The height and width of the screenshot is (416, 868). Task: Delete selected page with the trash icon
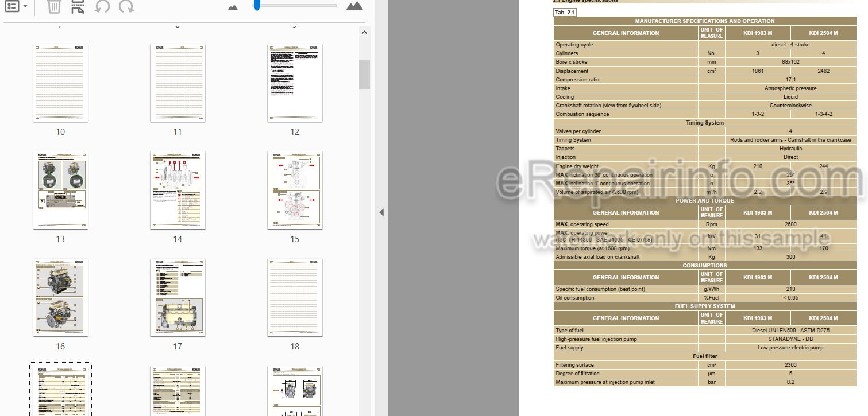click(x=54, y=6)
